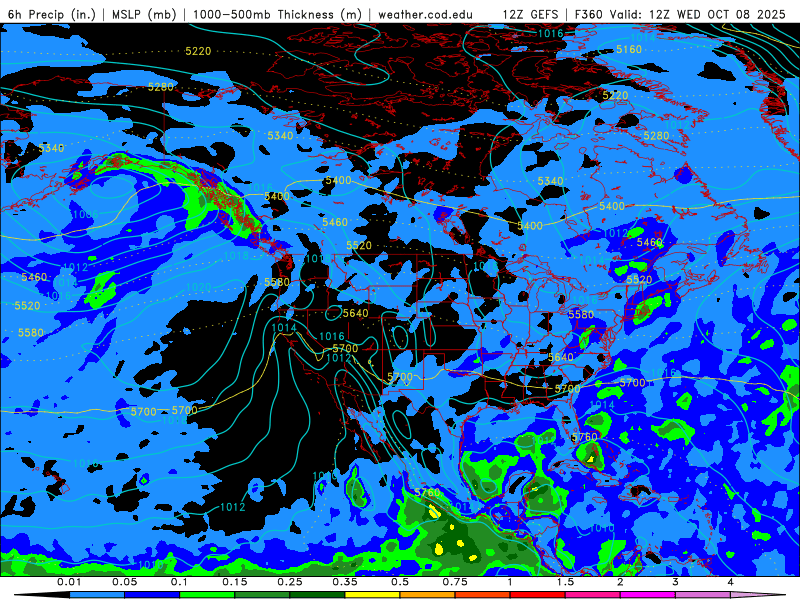
Task: Pick the yellow 0.35–0.5 legend swatch
Action: click(372, 595)
